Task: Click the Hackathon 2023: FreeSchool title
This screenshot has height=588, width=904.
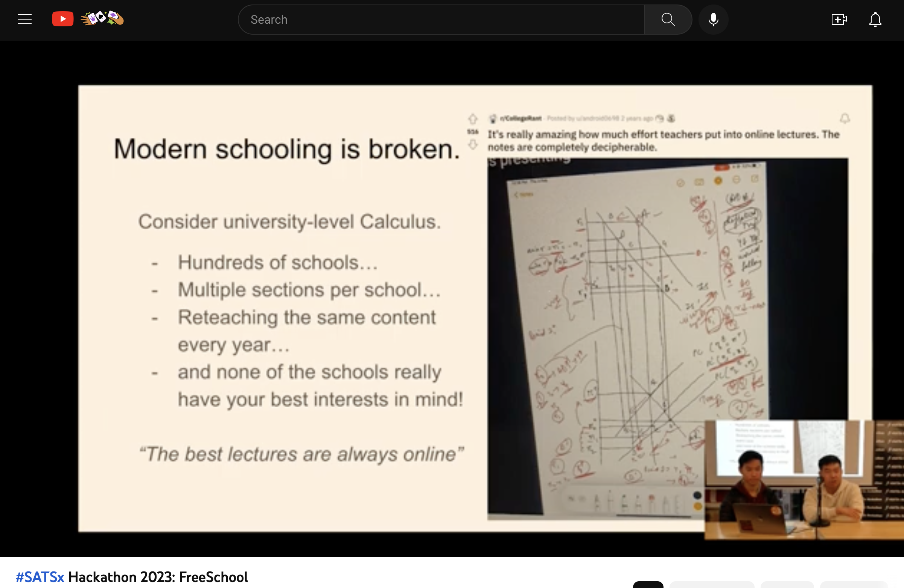Action: pos(158,577)
